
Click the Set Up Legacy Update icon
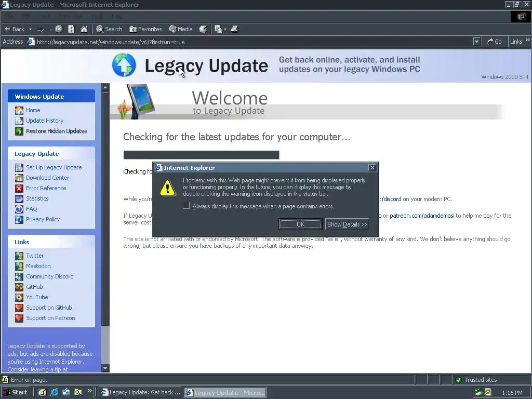[x=19, y=168]
